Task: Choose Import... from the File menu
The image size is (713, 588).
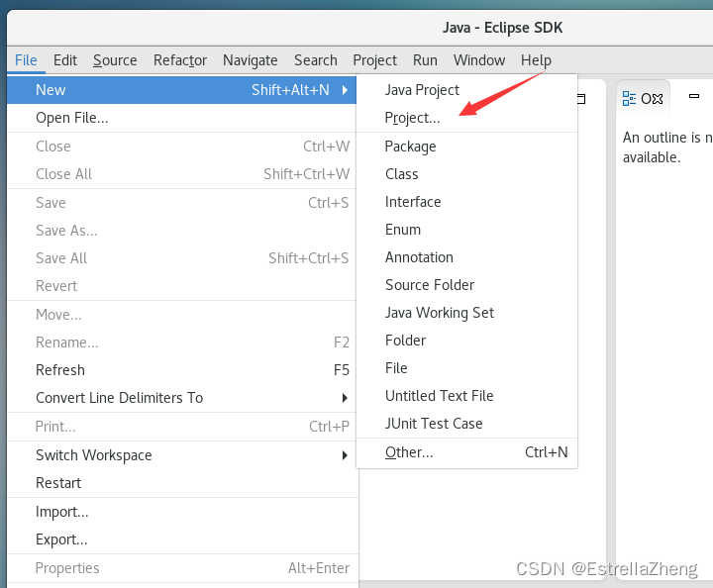Action: point(181,512)
